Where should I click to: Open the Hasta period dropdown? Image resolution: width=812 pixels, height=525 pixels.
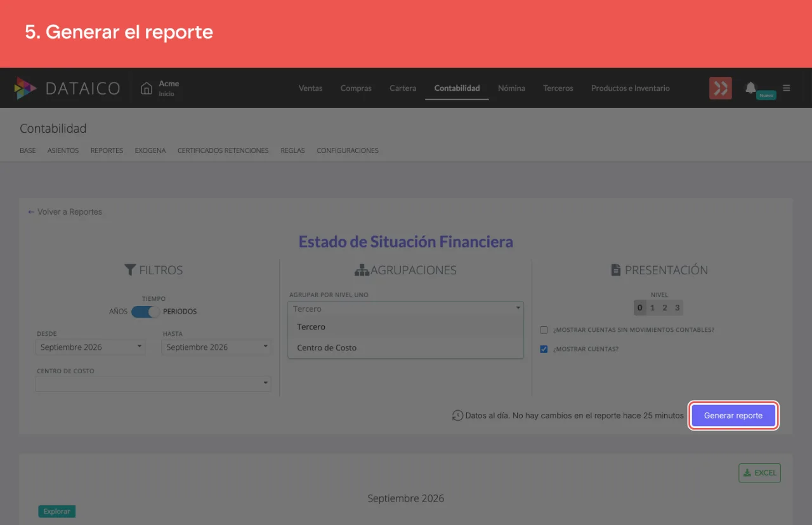[x=216, y=347]
